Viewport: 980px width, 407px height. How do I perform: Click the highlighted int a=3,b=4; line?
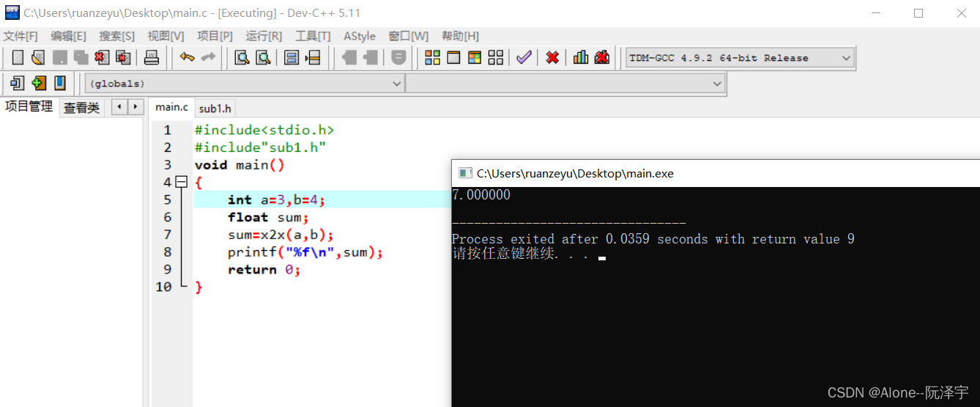coord(322,199)
